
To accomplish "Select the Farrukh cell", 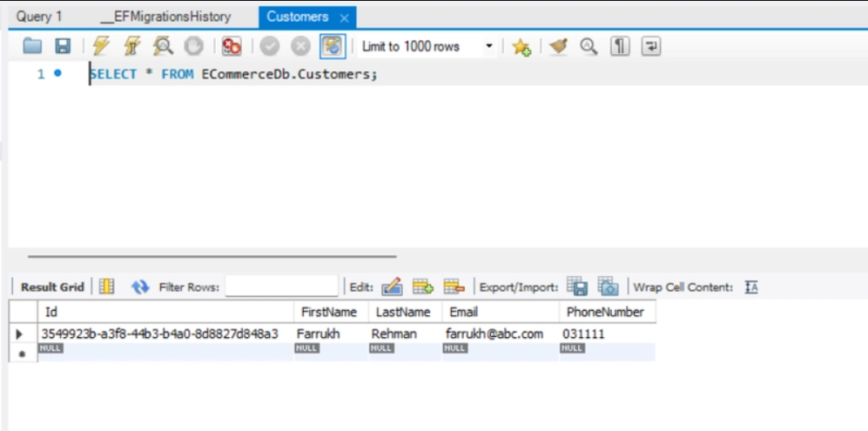I will tap(331, 334).
